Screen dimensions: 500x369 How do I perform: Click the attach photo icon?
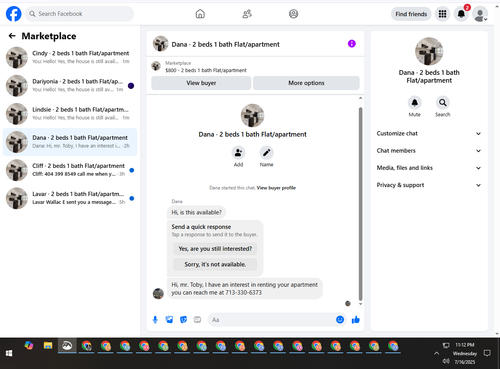(x=169, y=320)
